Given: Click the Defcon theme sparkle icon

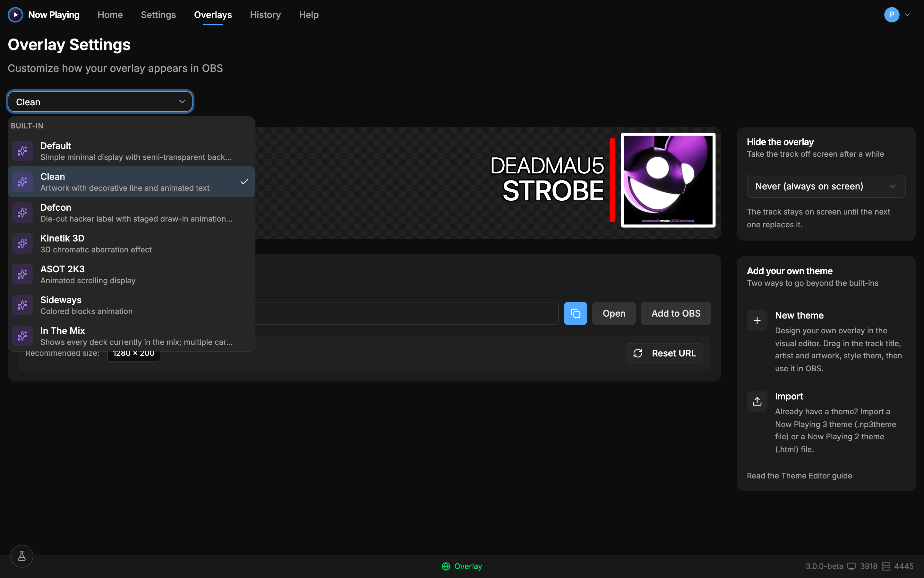Looking at the screenshot, I should [x=22, y=213].
